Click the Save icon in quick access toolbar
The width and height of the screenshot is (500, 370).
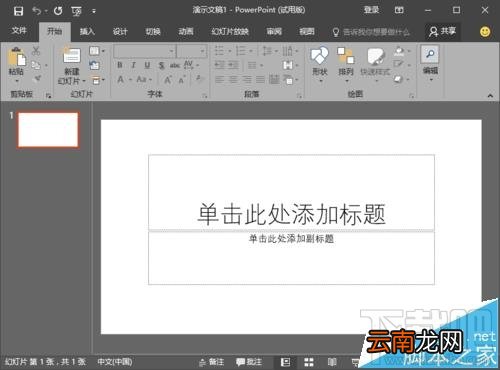coord(18,11)
